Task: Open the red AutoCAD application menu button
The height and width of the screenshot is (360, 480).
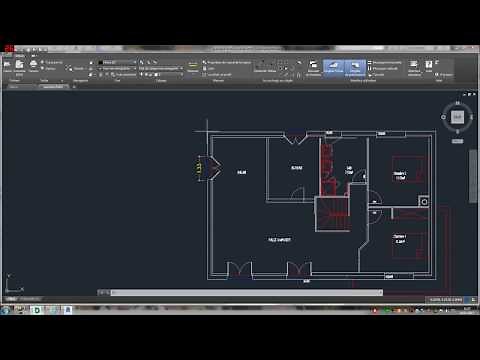Action: pyautogui.click(x=9, y=49)
